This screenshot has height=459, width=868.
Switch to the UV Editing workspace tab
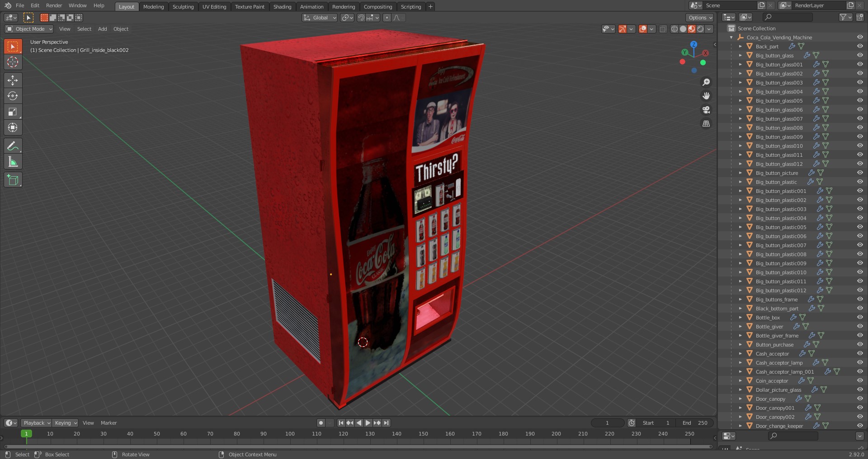click(214, 7)
